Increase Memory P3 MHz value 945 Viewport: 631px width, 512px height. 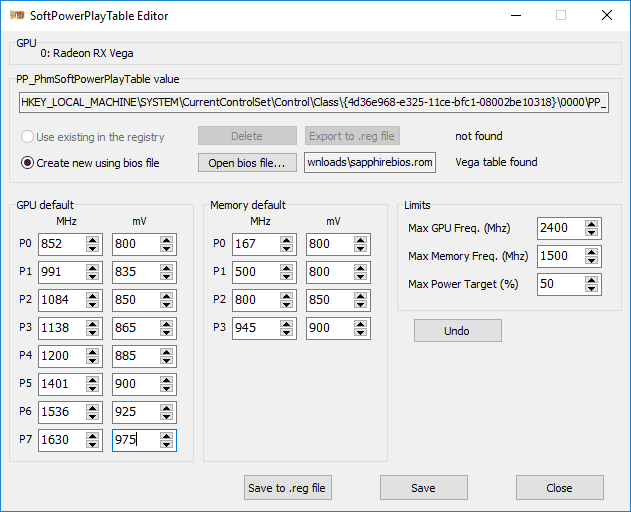click(287, 324)
